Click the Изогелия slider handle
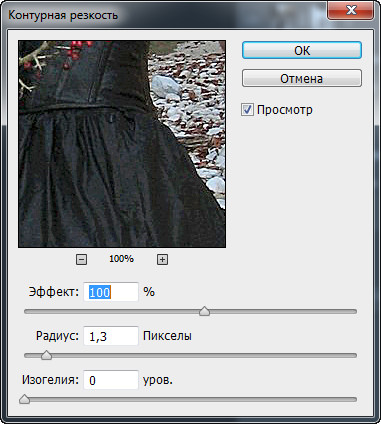This screenshot has width=381, height=424. (x=24, y=399)
